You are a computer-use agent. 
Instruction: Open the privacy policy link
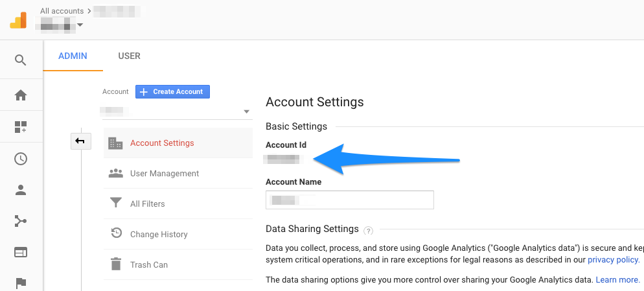pos(613,260)
